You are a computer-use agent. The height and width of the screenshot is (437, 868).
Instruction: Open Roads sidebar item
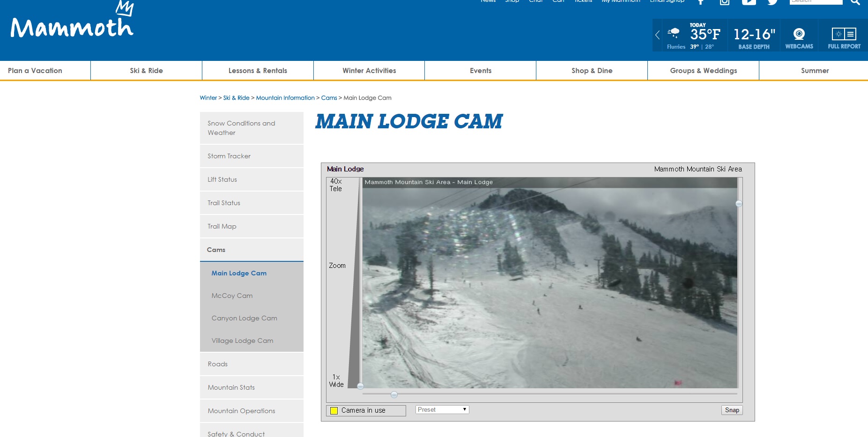[252, 364]
